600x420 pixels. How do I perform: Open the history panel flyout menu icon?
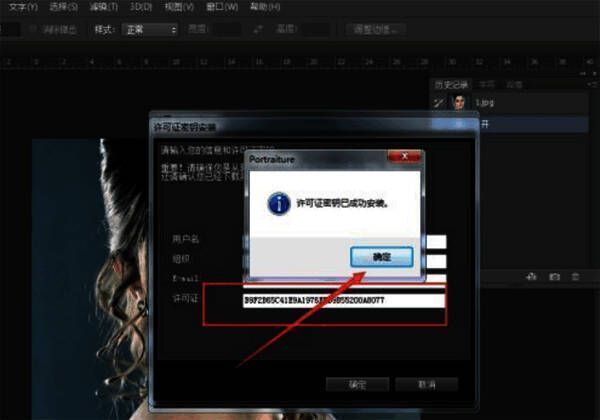(592, 84)
